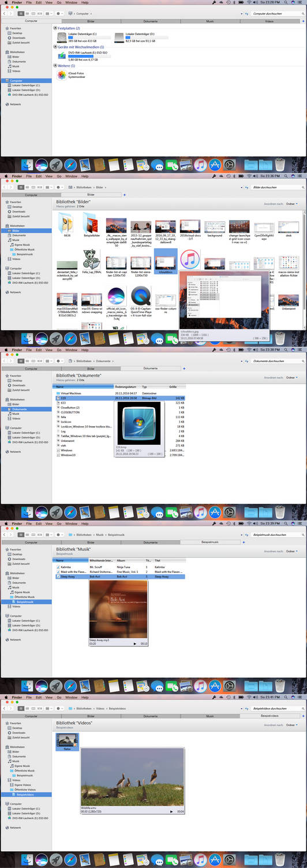This screenshot has height=868, width=307.
Task: Open the iCloud-Fotos system folder icon
Action: (x=62, y=75)
